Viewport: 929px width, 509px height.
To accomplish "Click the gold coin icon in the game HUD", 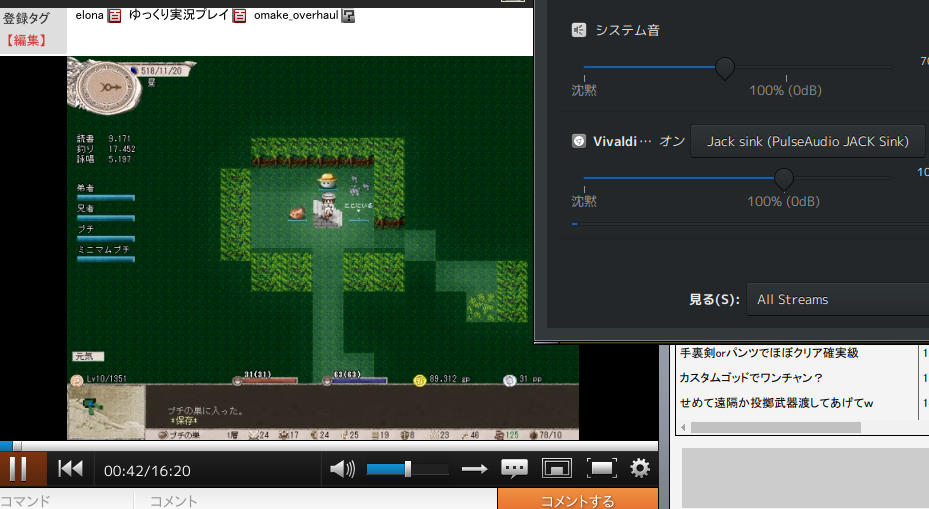I will tap(419, 380).
